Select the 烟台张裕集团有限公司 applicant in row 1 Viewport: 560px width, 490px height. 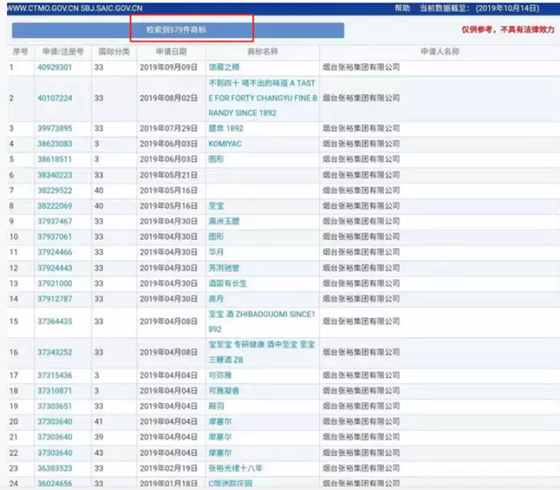[x=361, y=67]
